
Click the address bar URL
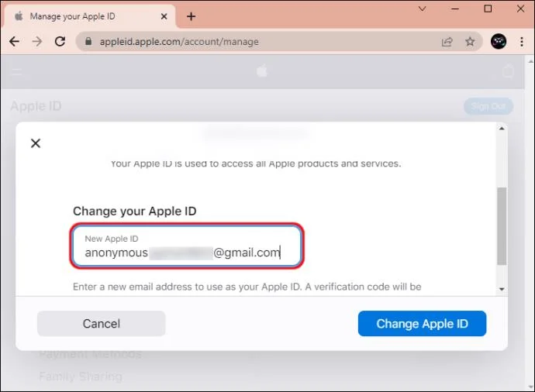click(179, 42)
